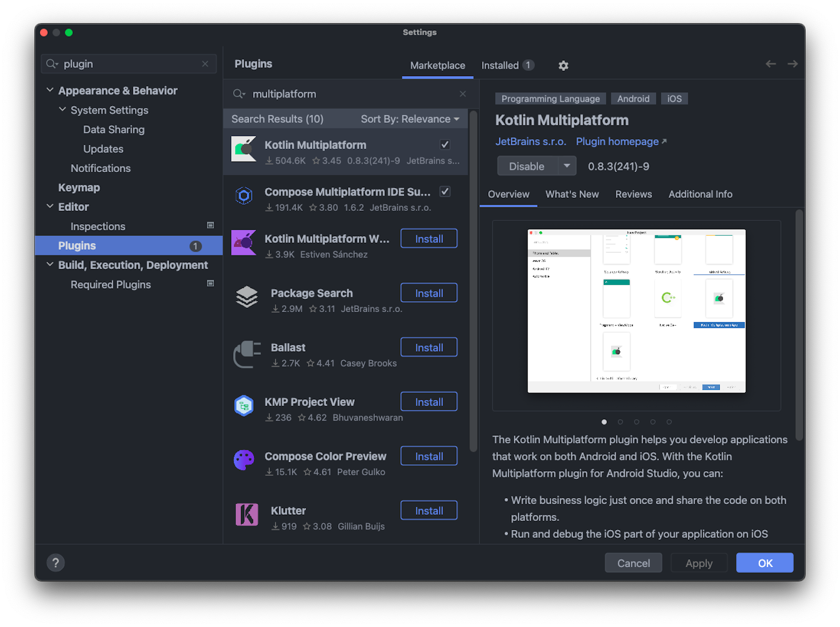Open the plugin settings gear icon
840x627 pixels.
pyautogui.click(x=563, y=65)
